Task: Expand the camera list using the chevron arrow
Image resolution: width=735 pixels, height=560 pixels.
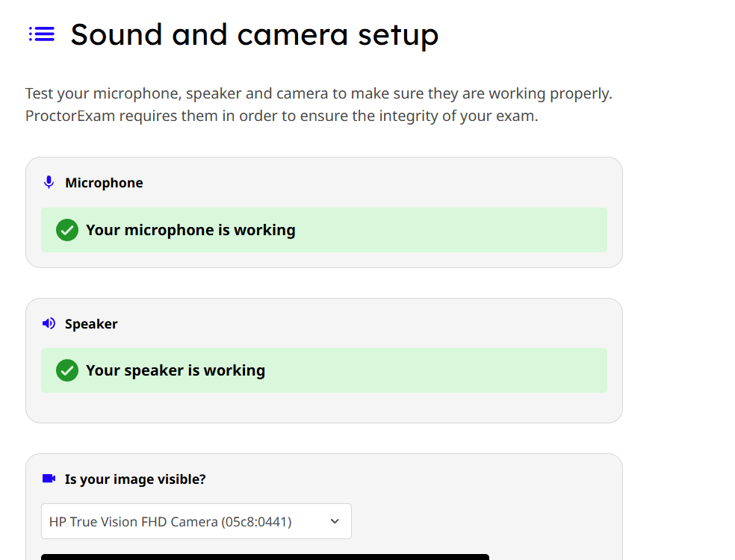Action: [335, 521]
